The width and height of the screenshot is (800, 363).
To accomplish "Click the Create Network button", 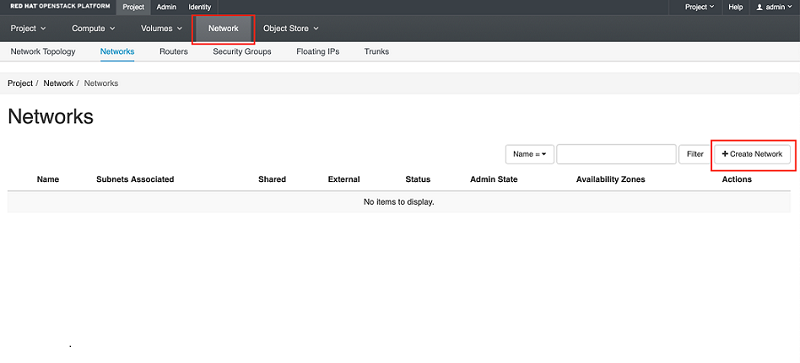I will pos(752,154).
